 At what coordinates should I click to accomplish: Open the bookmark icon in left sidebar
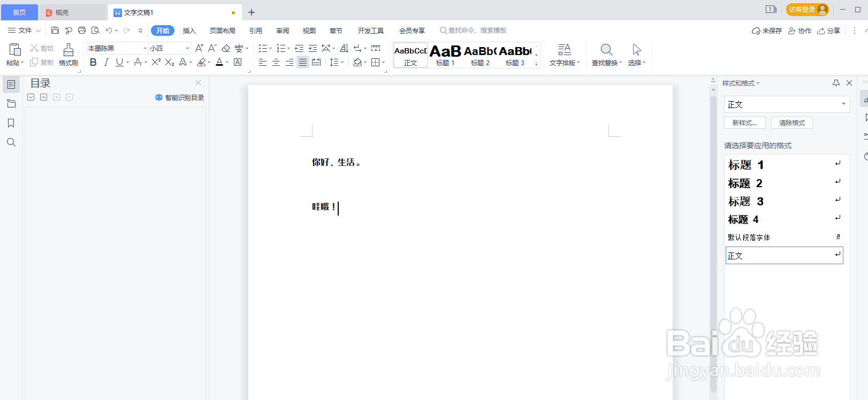click(11, 123)
